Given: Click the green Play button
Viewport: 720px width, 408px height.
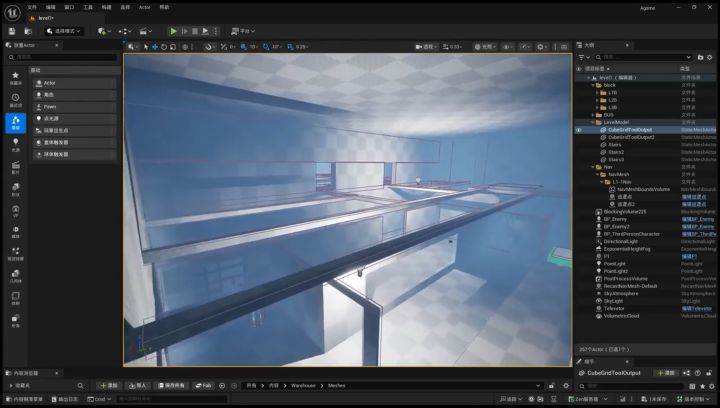Looking at the screenshot, I should tap(174, 31).
